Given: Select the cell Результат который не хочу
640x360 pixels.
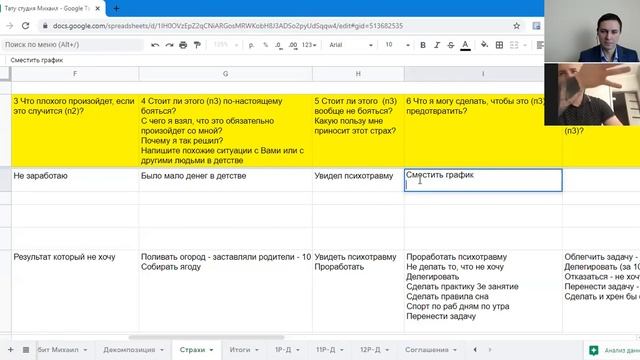Looking at the screenshot, I should (x=75, y=291).
